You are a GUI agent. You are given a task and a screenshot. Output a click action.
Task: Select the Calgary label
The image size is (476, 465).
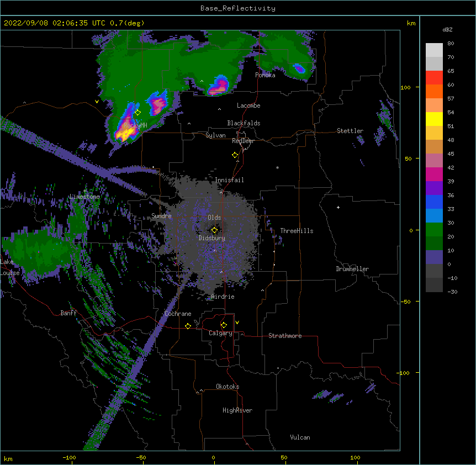[220, 333]
